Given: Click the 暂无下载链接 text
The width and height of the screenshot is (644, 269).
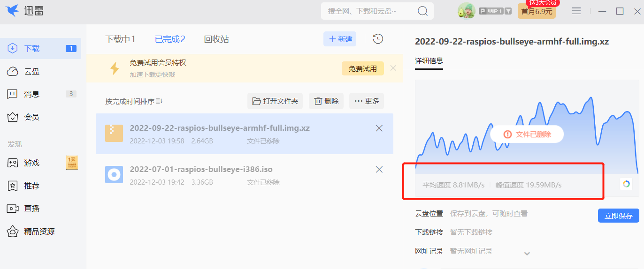Looking at the screenshot, I should pyautogui.click(x=471, y=232).
